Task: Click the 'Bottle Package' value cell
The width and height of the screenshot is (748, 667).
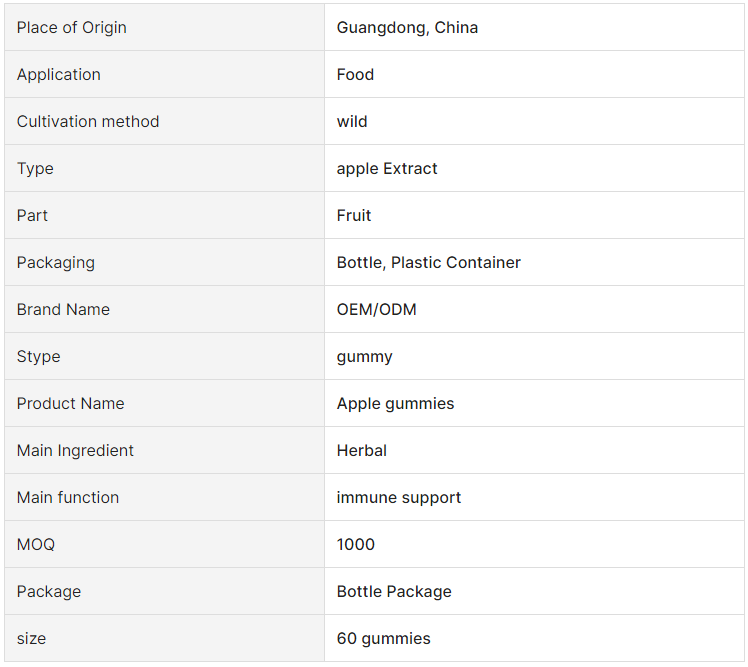Action: tap(394, 592)
